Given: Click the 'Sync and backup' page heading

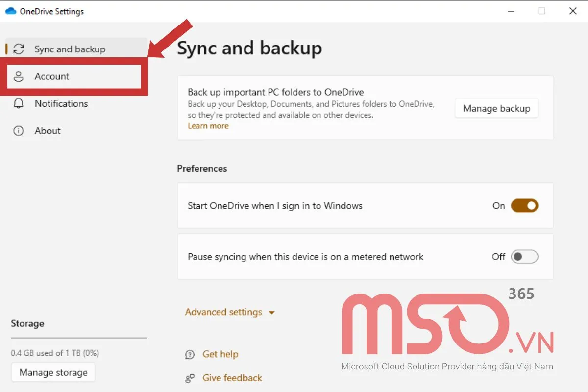Looking at the screenshot, I should click(x=249, y=48).
